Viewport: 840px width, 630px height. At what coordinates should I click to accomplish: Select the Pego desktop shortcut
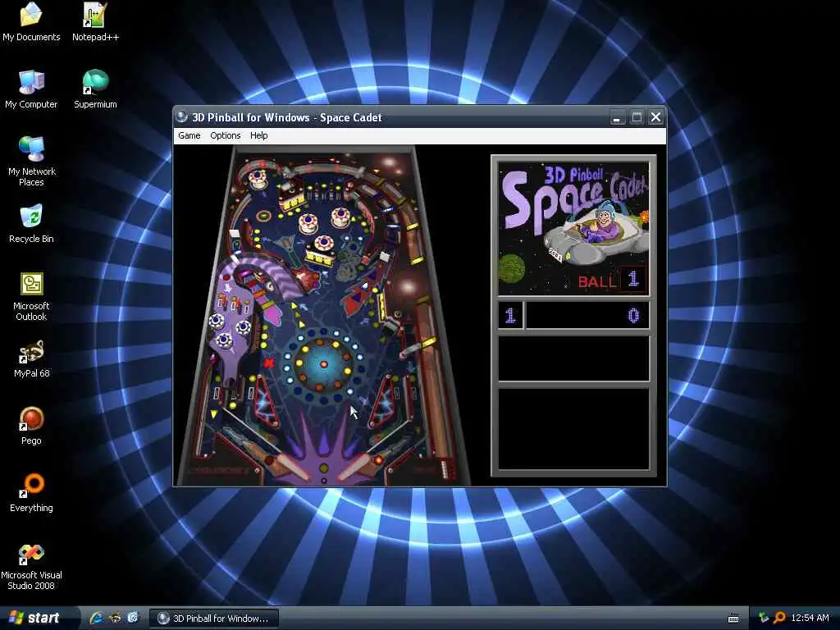[x=31, y=426]
